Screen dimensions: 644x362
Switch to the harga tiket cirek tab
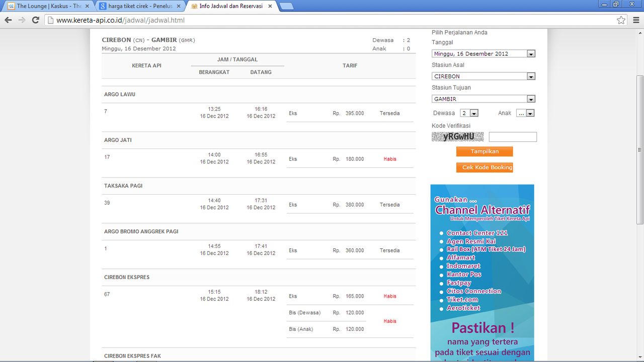pos(140,7)
